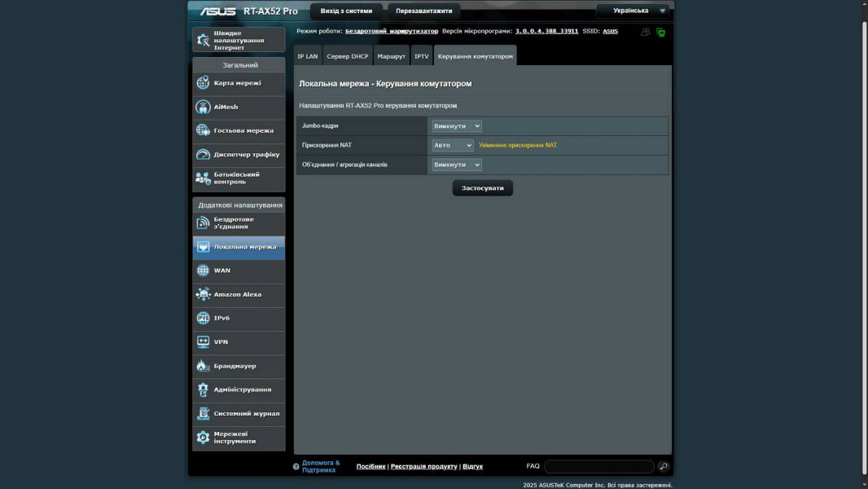Screen dimensions: 868x489
Task: Click the FAQ search magnifier icon
Action: click(x=664, y=467)
